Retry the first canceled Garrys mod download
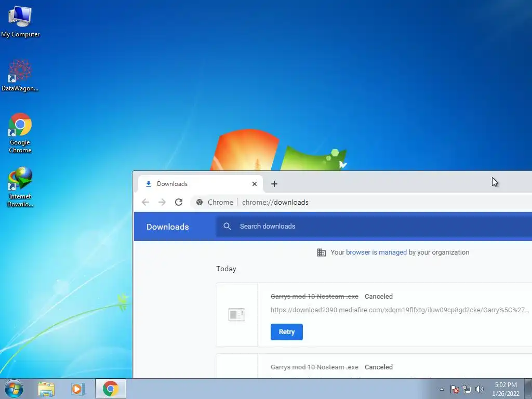The width and height of the screenshot is (532, 399). pos(287,332)
